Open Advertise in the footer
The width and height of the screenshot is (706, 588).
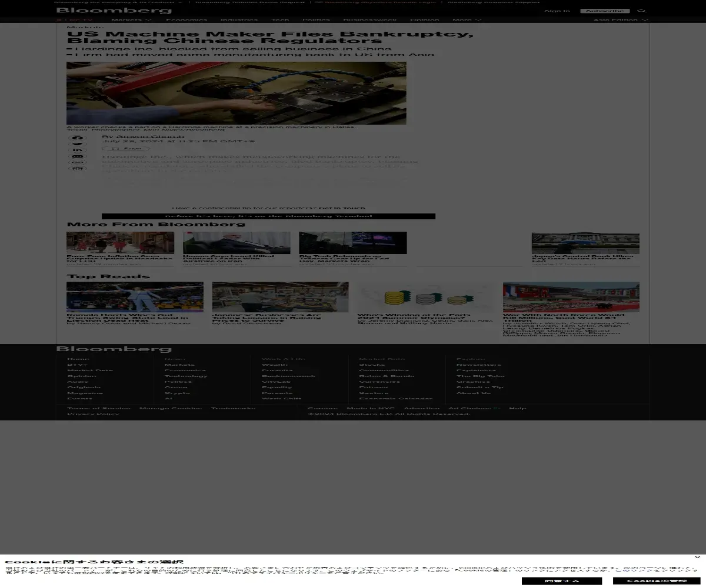[421, 408]
